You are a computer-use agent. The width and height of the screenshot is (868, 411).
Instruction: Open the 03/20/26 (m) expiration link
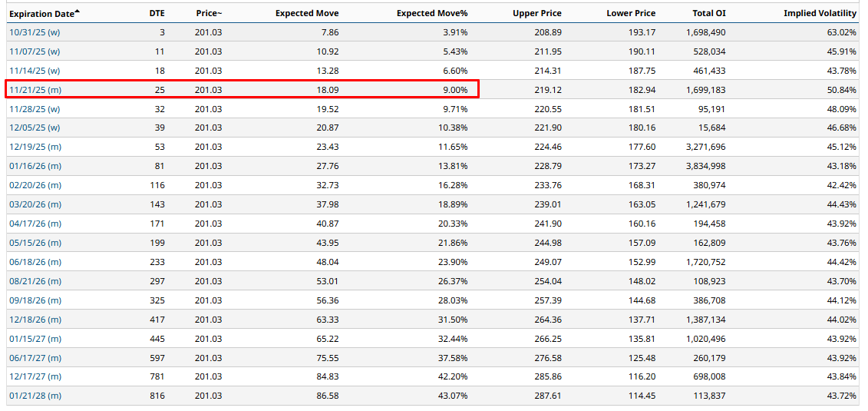click(35, 204)
